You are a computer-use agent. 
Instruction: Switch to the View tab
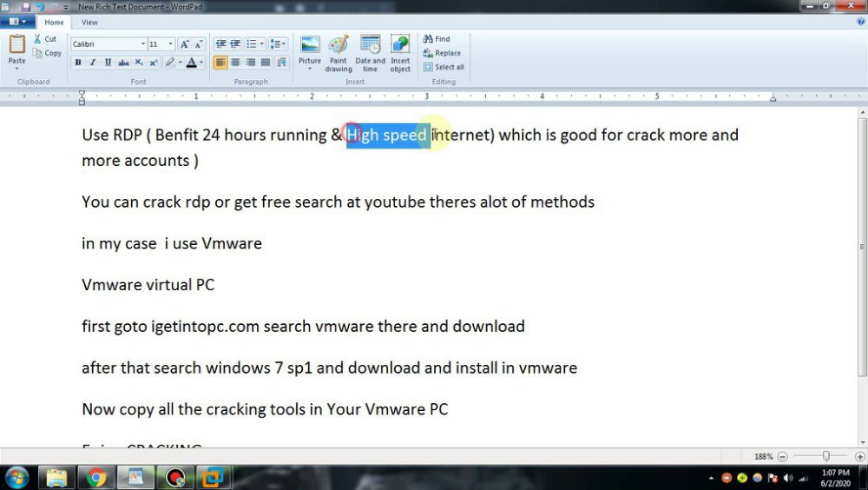tap(89, 23)
